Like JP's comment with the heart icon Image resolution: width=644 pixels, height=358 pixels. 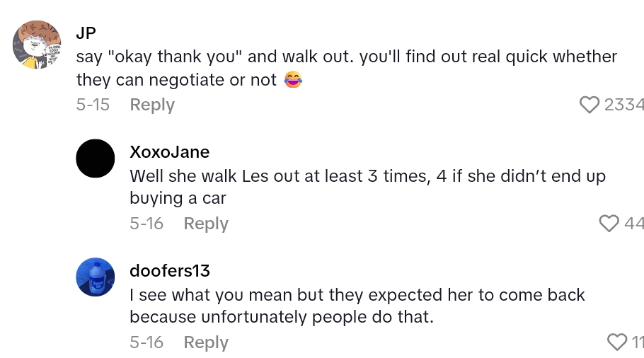coord(589,105)
